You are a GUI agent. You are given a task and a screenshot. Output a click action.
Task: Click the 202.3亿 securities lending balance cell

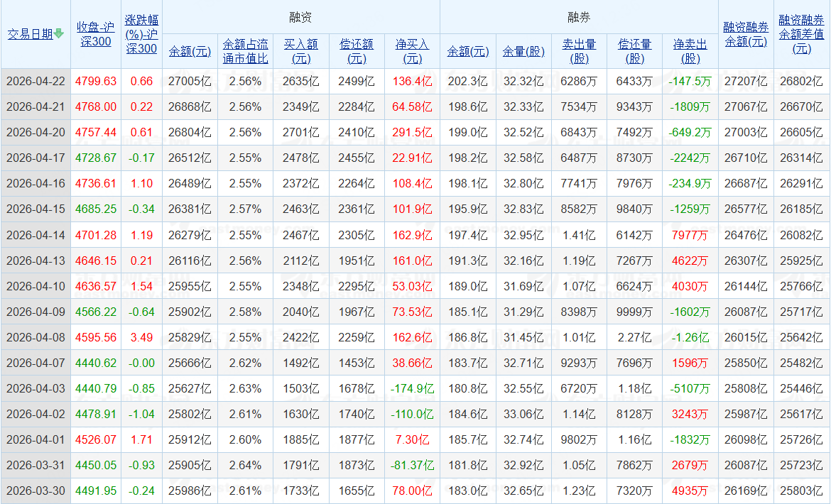click(x=468, y=81)
